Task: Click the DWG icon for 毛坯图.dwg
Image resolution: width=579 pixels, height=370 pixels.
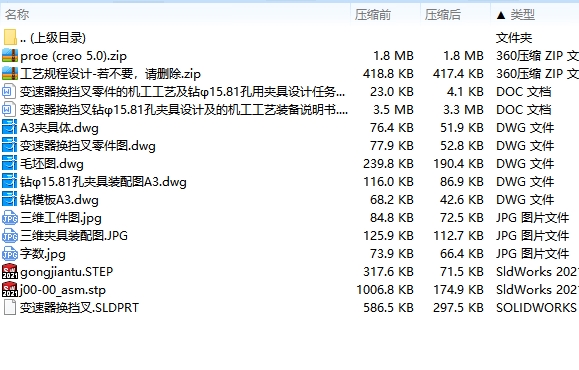Action: (10, 164)
